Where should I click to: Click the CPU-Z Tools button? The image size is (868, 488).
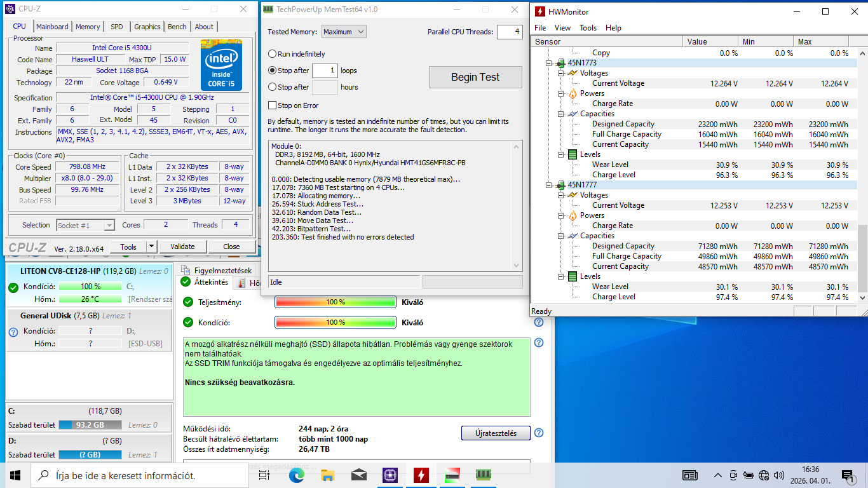tap(128, 247)
